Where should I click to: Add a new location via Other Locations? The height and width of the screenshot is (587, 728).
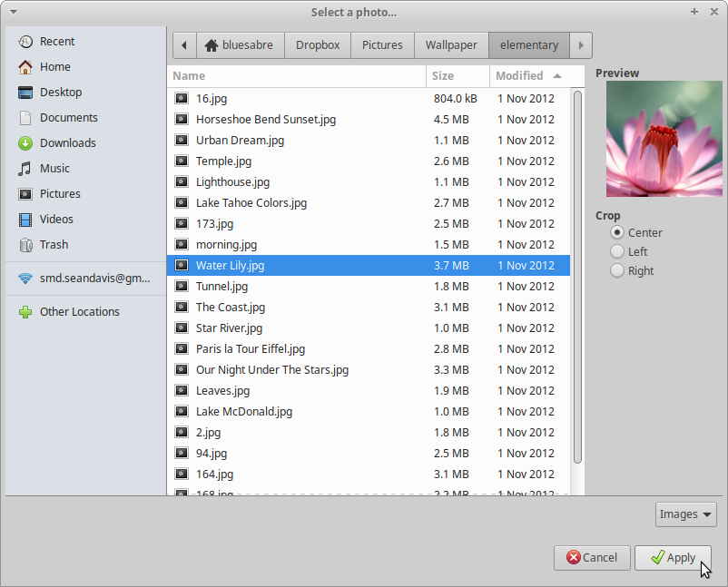[79, 311]
